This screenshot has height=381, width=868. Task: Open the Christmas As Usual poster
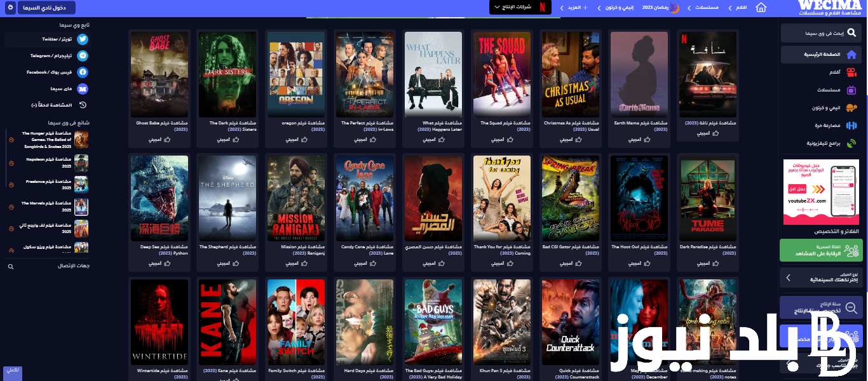(x=571, y=74)
